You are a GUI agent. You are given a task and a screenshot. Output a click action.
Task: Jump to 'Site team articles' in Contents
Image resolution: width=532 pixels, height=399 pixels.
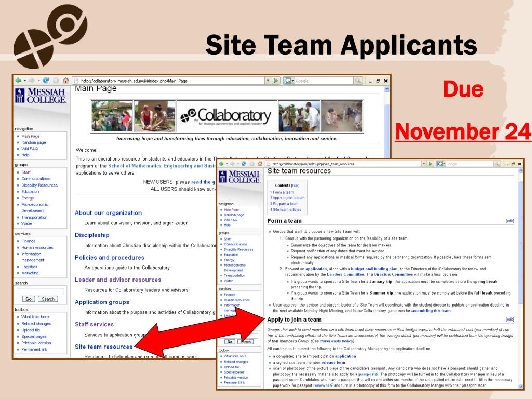click(x=286, y=210)
